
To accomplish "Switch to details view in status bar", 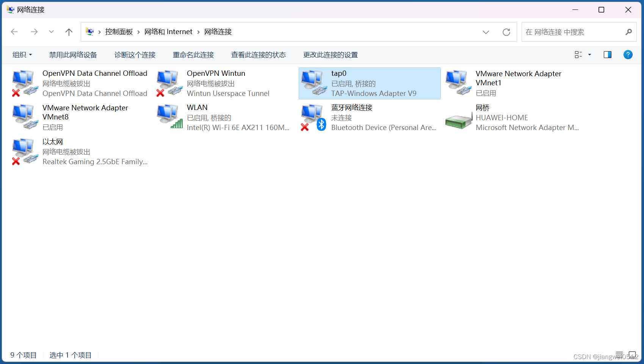I will coord(619,355).
